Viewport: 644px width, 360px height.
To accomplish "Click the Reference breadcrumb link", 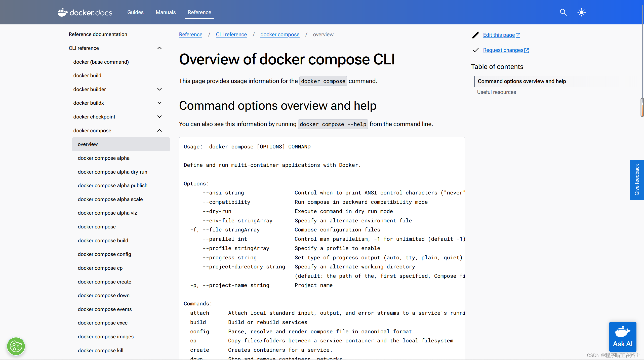I will click(x=191, y=34).
